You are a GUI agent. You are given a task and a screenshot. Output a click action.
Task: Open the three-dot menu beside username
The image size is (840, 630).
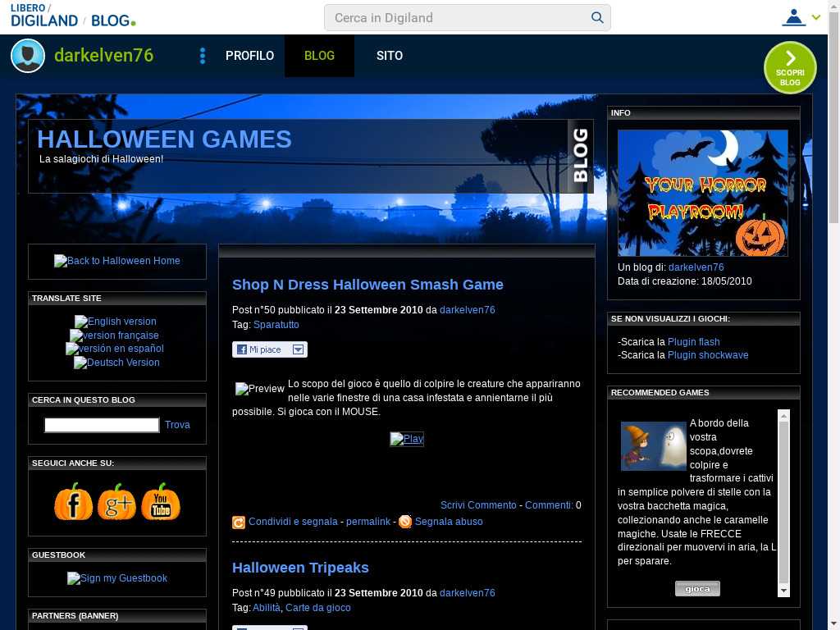pyautogui.click(x=203, y=56)
